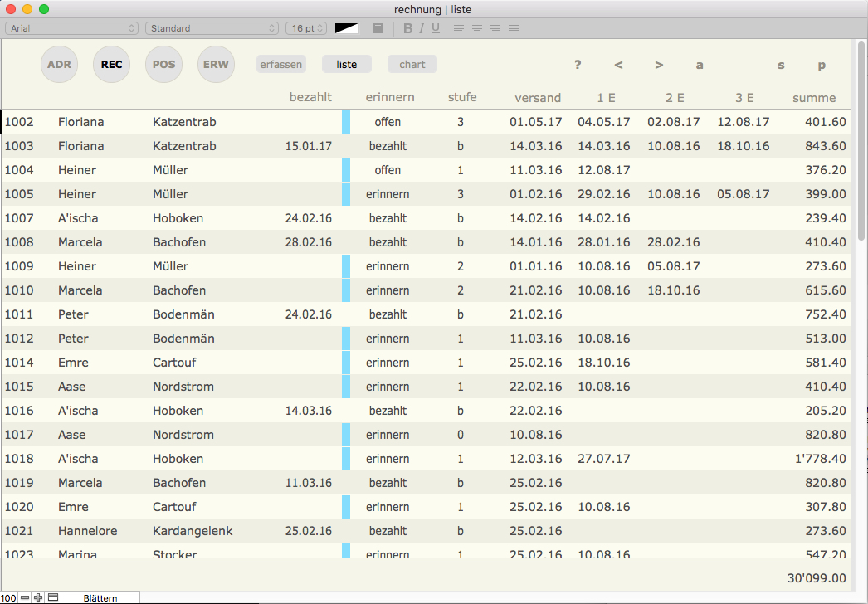Toggle the status toolbar visibility icon
The width and height of the screenshot is (868, 604).
click(52, 597)
